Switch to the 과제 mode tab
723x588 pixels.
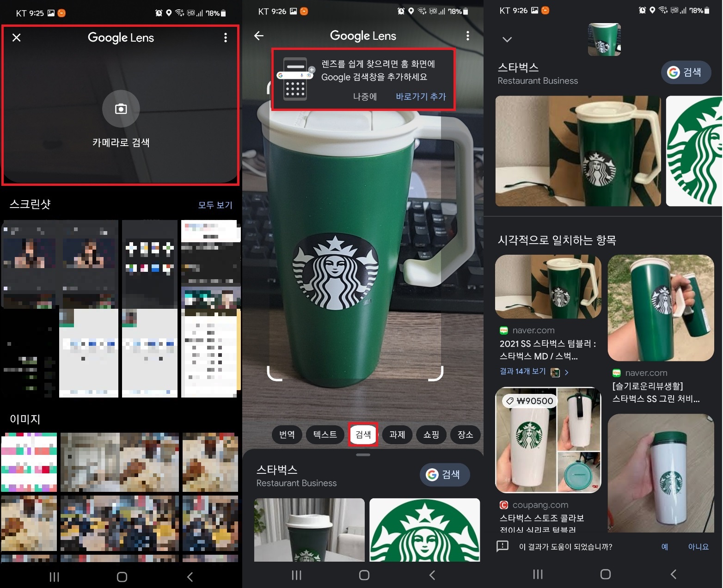(397, 435)
